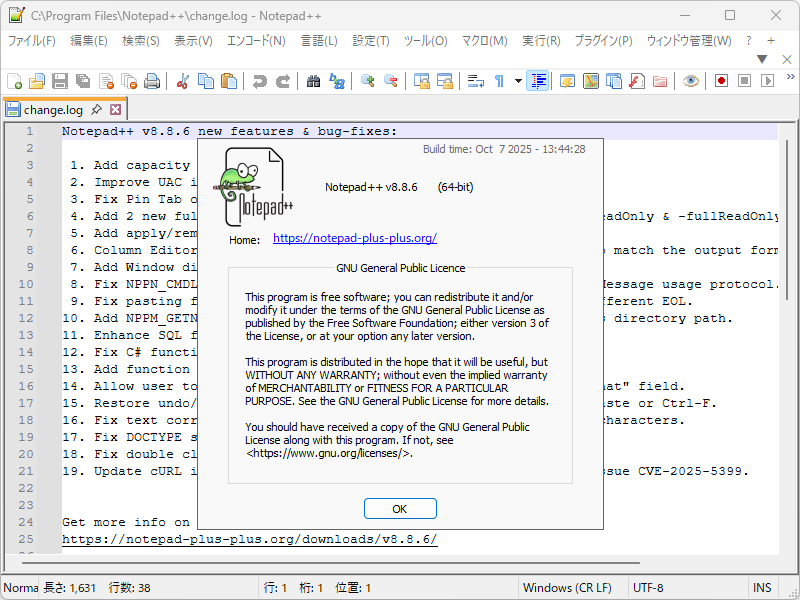Toggle Show All Characters
The width and height of the screenshot is (800, 600).
[499, 80]
